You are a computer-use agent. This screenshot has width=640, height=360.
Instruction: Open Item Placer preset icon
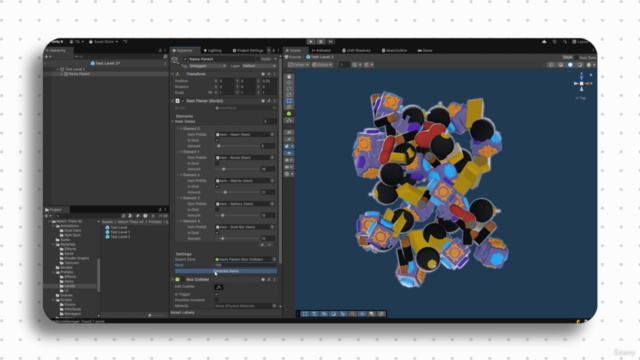[x=269, y=101]
